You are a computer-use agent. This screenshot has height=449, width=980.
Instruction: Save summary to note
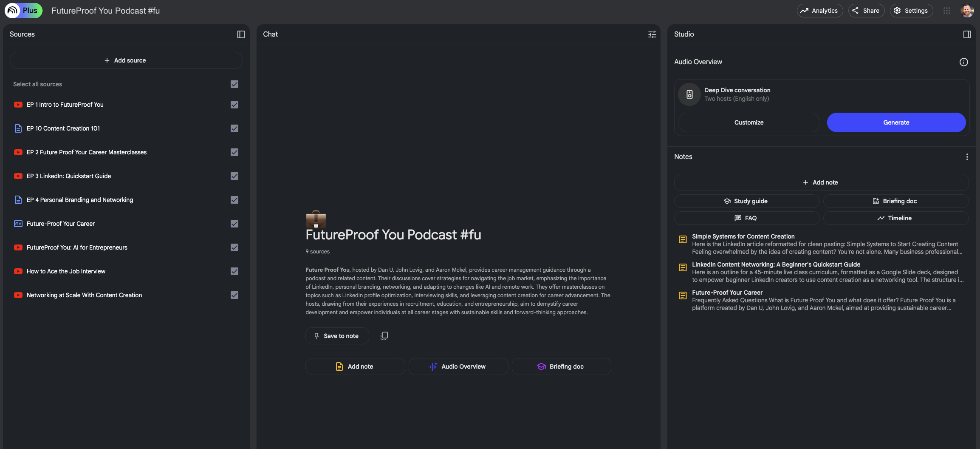[337, 336]
